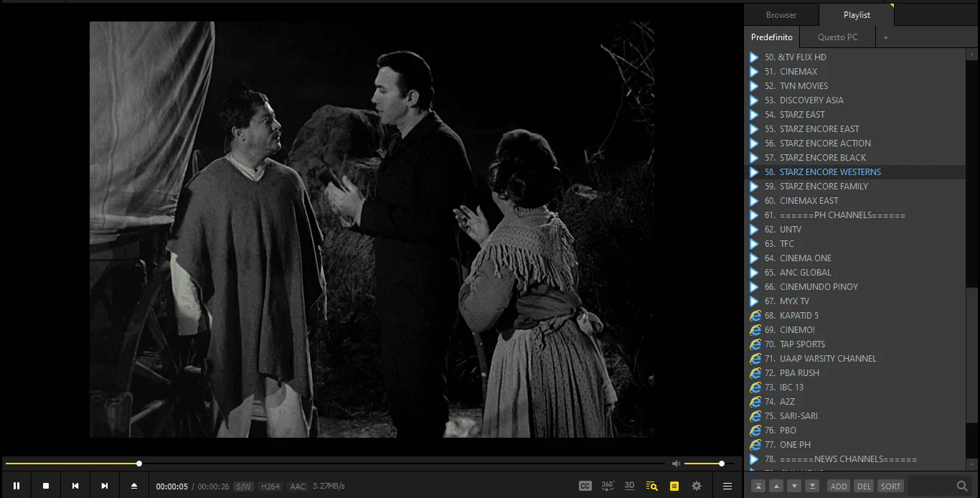
Task: Click the play icon beside UNTV
Action: (x=754, y=230)
